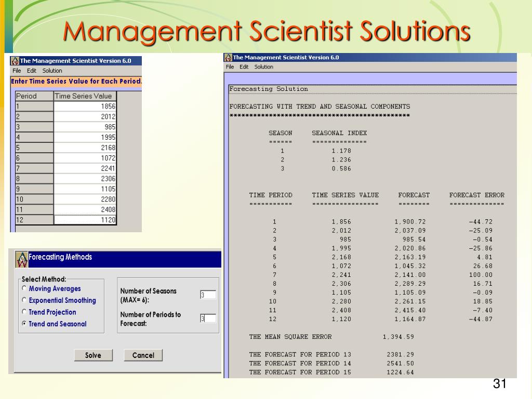Image resolution: width=532 pixels, height=399 pixels.
Task: Click the period 10 value cell 2280
Action: [x=85, y=199]
